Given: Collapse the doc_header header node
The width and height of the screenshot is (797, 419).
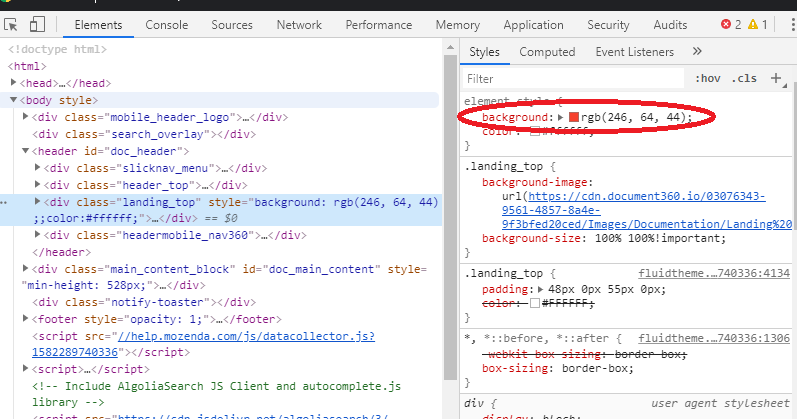Looking at the screenshot, I should [25, 151].
